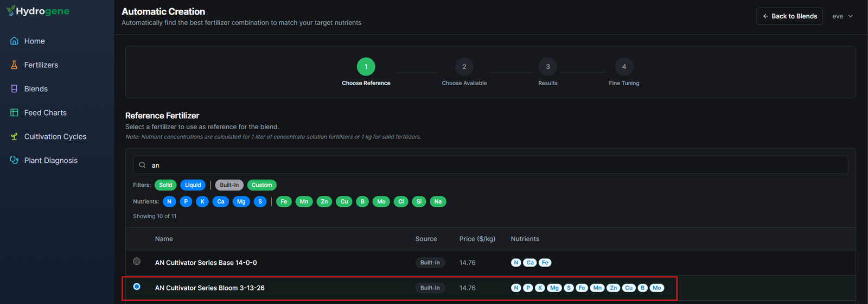This screenshot has height=304, width=868.
Task: Click Built-In badge in Base 14-0-0 row
Action: [x=430, y=263]
